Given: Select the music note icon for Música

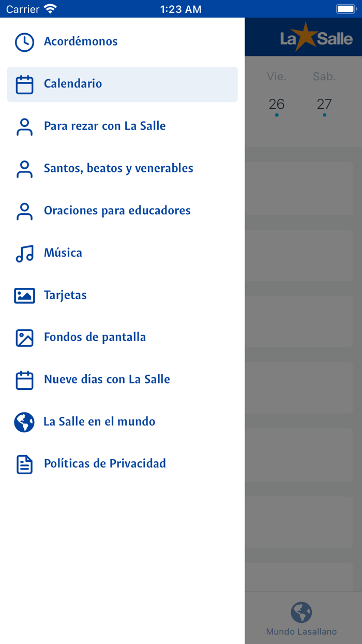Looking at the screenshot, I should [x=24, y=253].
